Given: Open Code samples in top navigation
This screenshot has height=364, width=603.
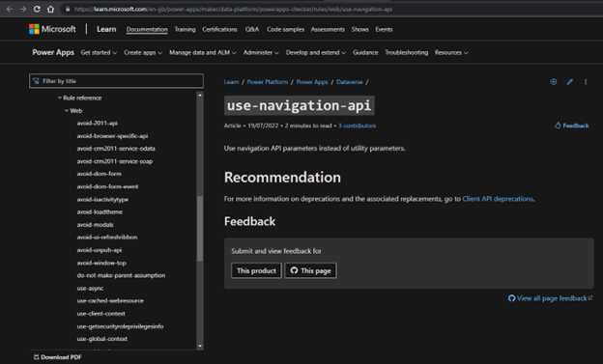Looking at the screenshot, I should coord(285,29).
